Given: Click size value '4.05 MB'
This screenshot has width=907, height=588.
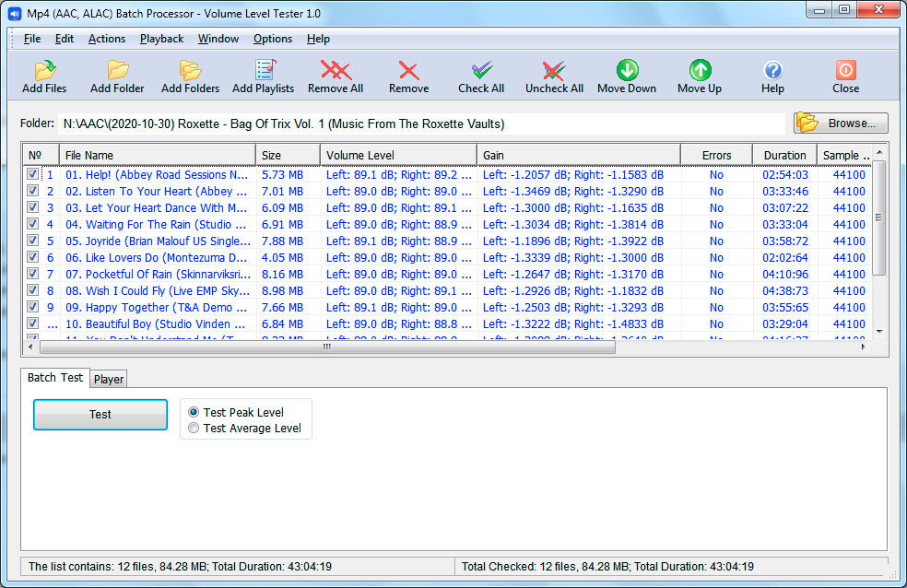Looking at the screenshot, I should [x=282, y=258].
